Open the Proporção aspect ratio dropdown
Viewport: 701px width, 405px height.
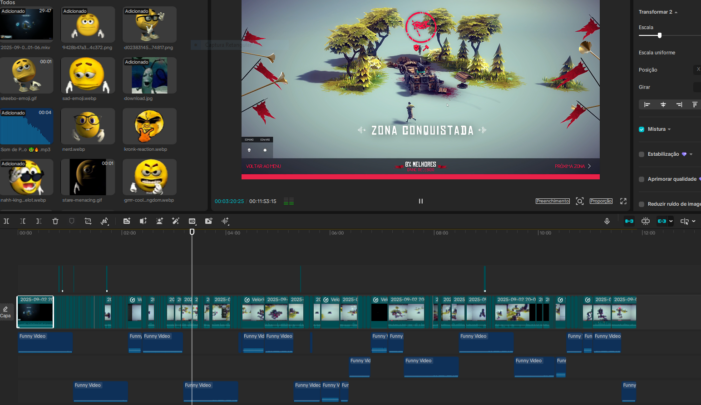(601, 201)
